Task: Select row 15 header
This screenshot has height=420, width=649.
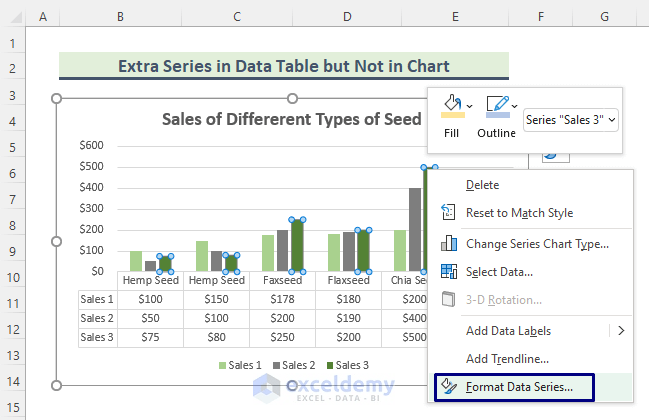Action: click(12, 408)
